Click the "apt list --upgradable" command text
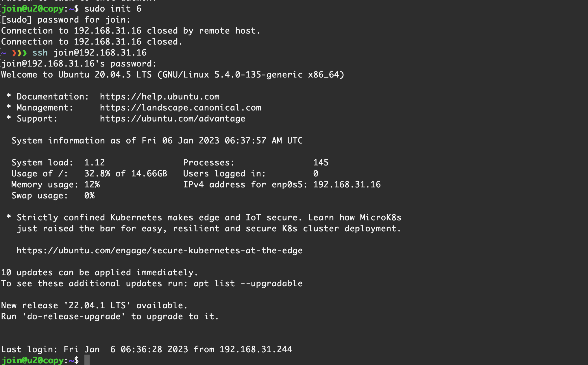This screenshot has height=365, width=588. 248,283
